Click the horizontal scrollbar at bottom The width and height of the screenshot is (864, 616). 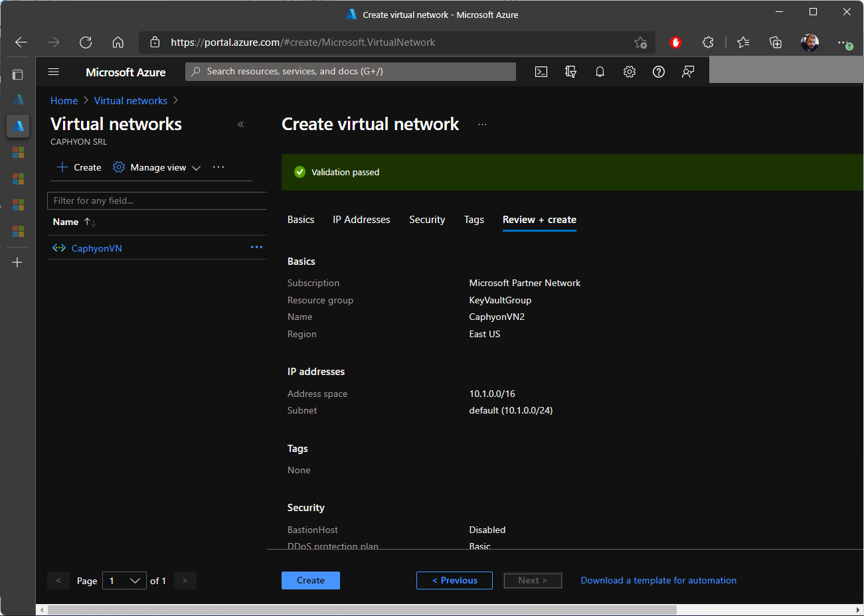pyautogui.click(x=362, y=610)
